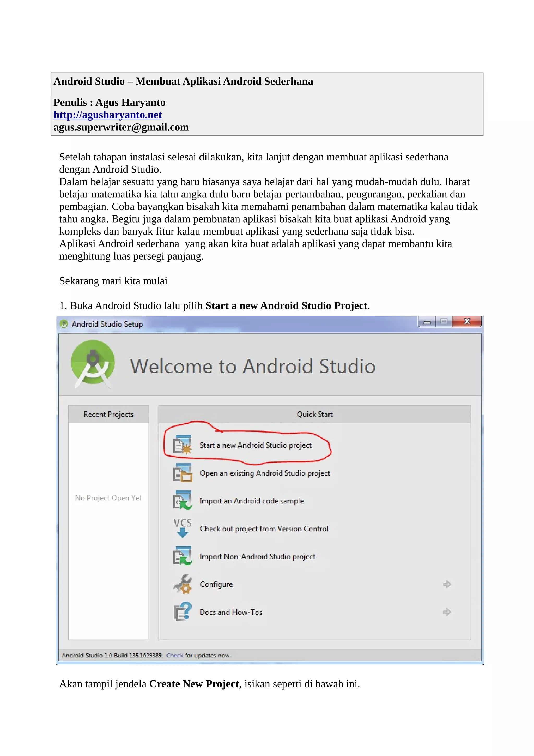Click the Configure wrench icon
This screenshot has width=534, height=756.
pos(183,584)
